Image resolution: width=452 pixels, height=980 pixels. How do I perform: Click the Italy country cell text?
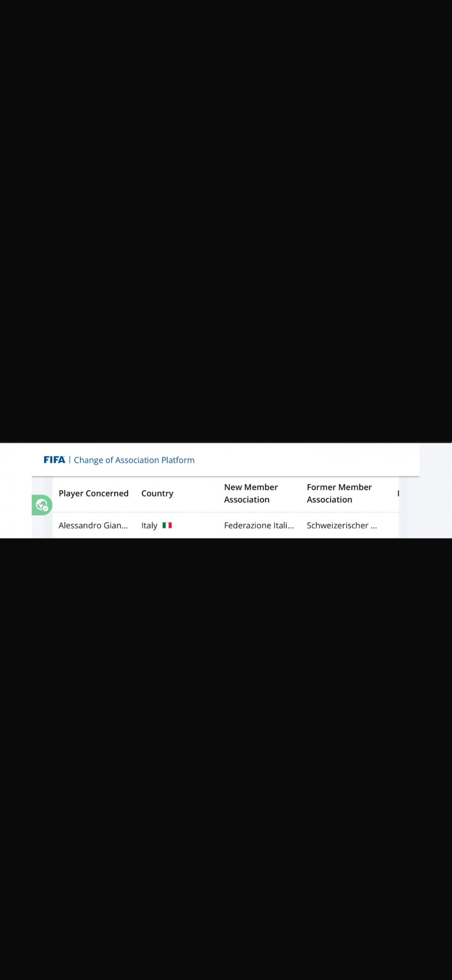pyautogui.click(x=149, y=525)
